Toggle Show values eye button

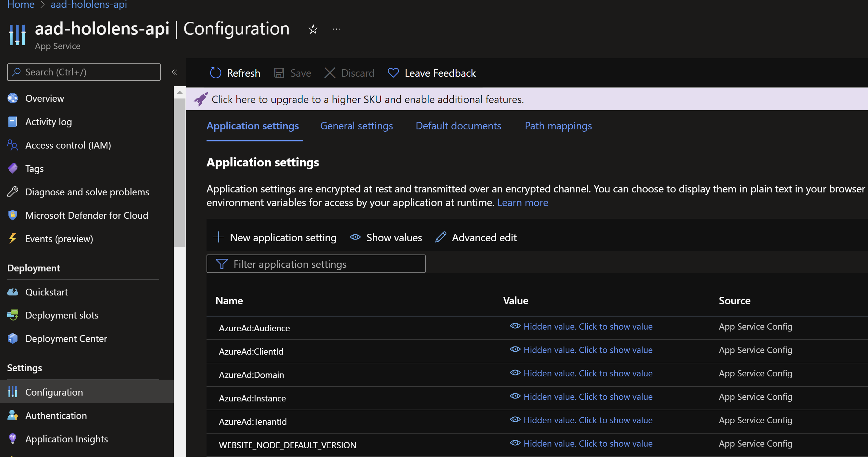(386, 237)
